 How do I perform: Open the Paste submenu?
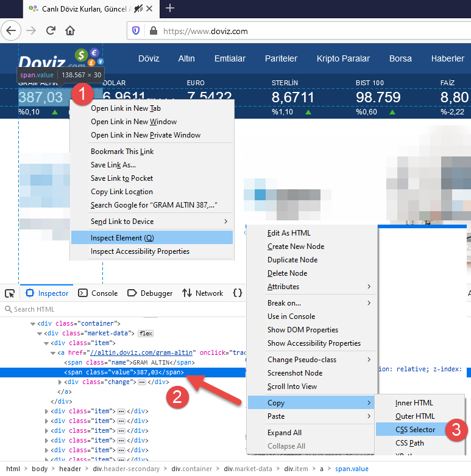pyautogui.click(x=312, y=416)
